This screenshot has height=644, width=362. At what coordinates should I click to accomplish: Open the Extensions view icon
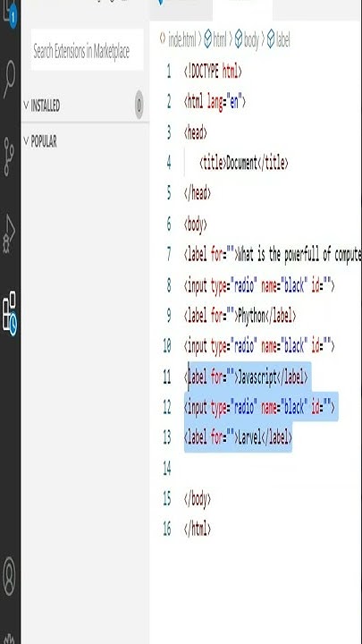(x=10, y=313)
